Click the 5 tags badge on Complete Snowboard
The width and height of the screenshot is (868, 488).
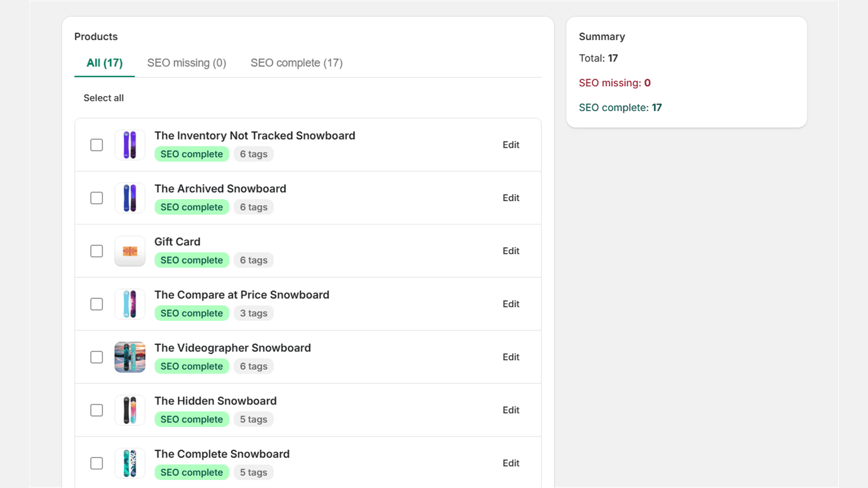tap(254, 473)
